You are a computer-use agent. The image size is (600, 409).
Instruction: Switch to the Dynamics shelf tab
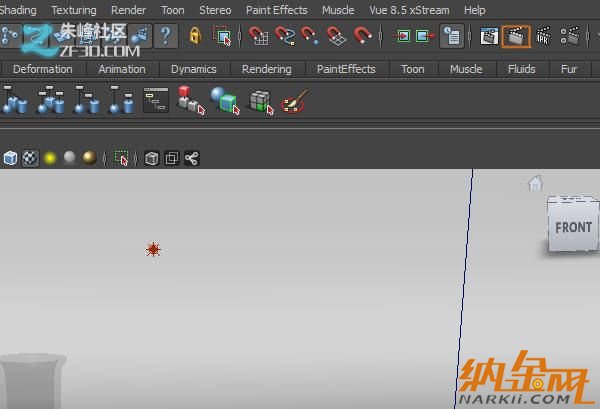(193, 69)
